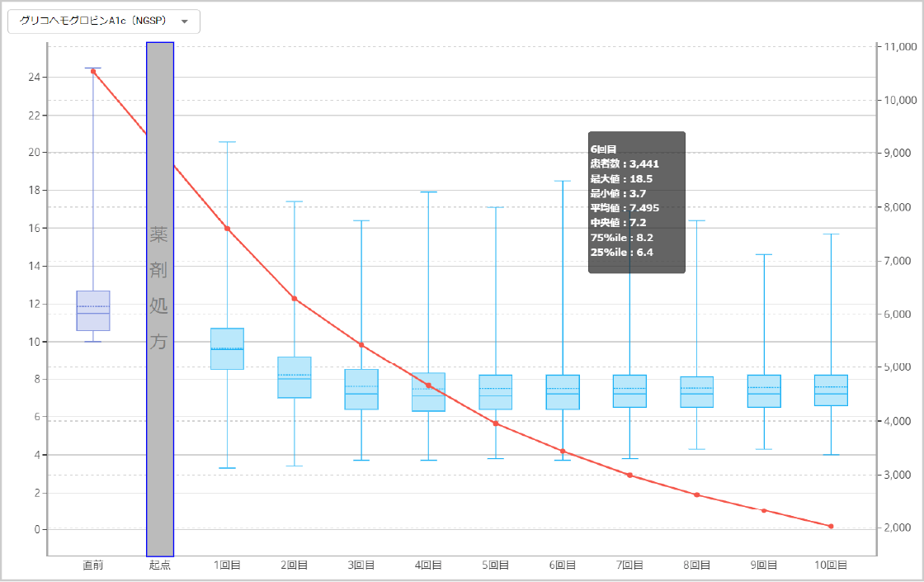
Task: Click the 2回目 x-axis label
Action: pyautogui.click(x=295, y=565)
